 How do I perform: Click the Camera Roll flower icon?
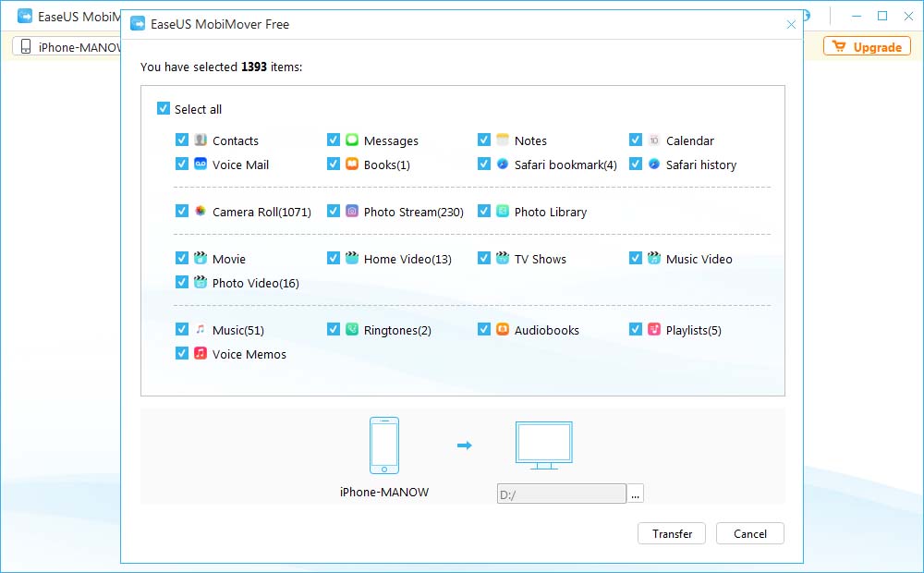tap(200, 211)
